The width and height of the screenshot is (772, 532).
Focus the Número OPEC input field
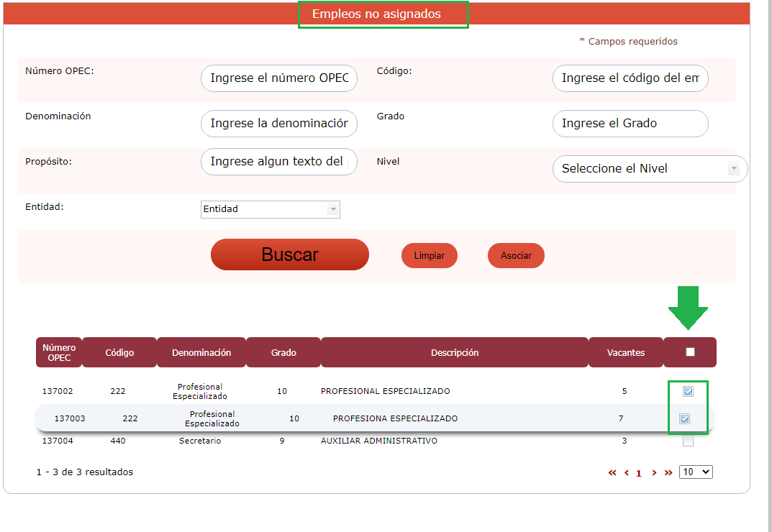(278, 78)
